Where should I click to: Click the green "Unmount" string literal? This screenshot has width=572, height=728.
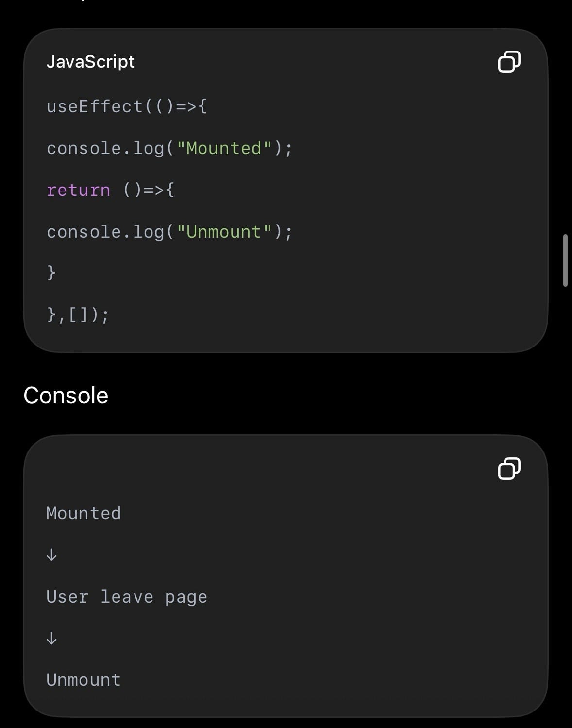[x=224, y=232]
